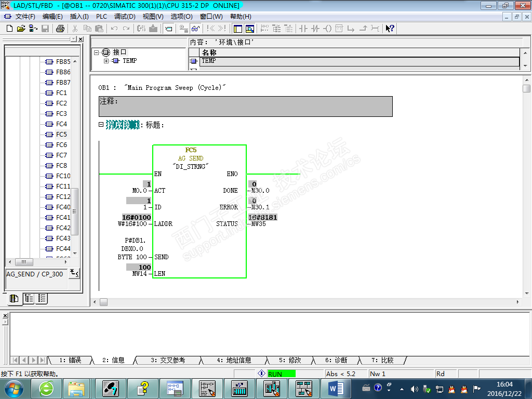Insert a normally closed contact
The height and width of the screenshot is (399, 532).
coord(315,29)
